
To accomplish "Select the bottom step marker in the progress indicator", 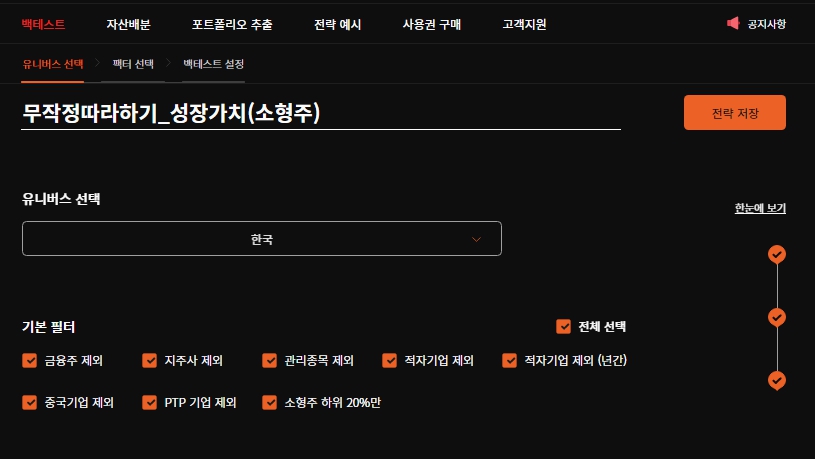I will (x=777, y=381).
